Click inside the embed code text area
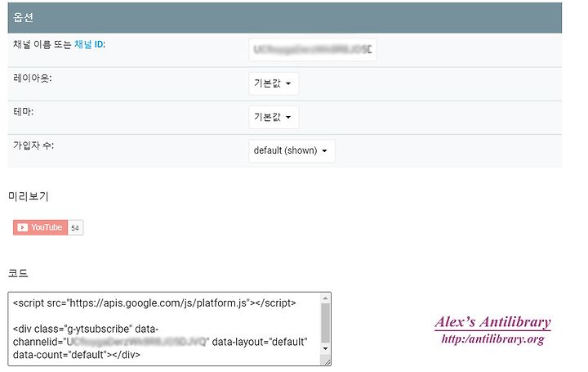The height and width of the screenshot is (372, 588). [164, 329]
